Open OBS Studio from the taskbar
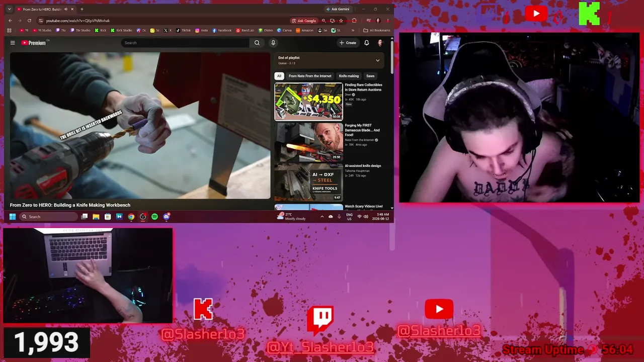The width and height of the screenshot is (644, 362). (x=143, y=217)
